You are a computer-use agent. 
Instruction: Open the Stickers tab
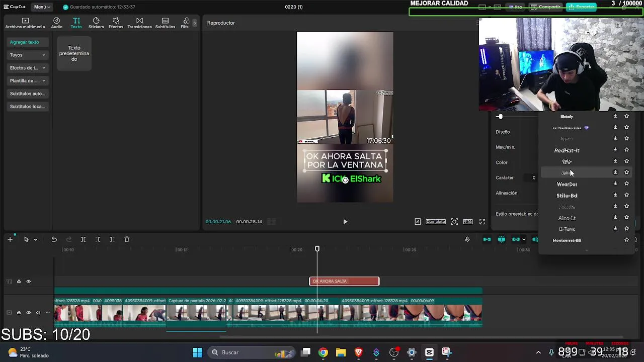click(x=96, y=23)
